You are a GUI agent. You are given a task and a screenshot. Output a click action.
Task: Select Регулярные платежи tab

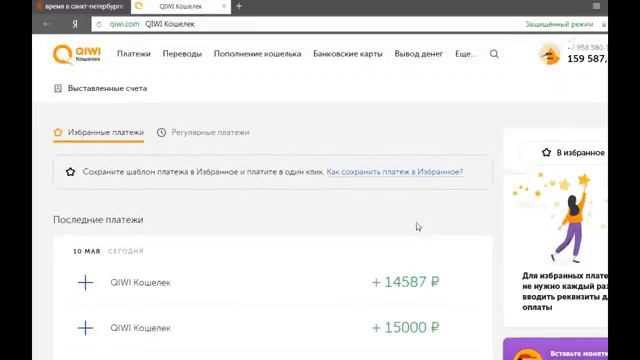point(203,133)
